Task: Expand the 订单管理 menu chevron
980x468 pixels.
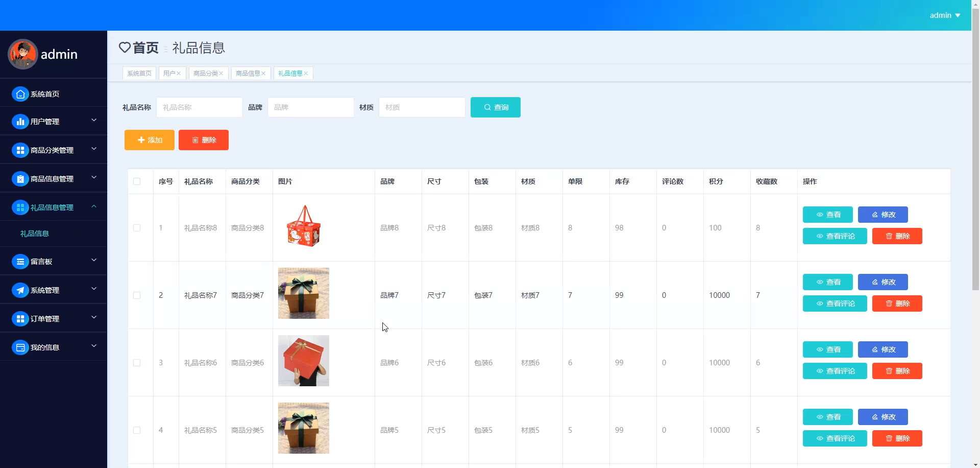Action: (94, 318)
